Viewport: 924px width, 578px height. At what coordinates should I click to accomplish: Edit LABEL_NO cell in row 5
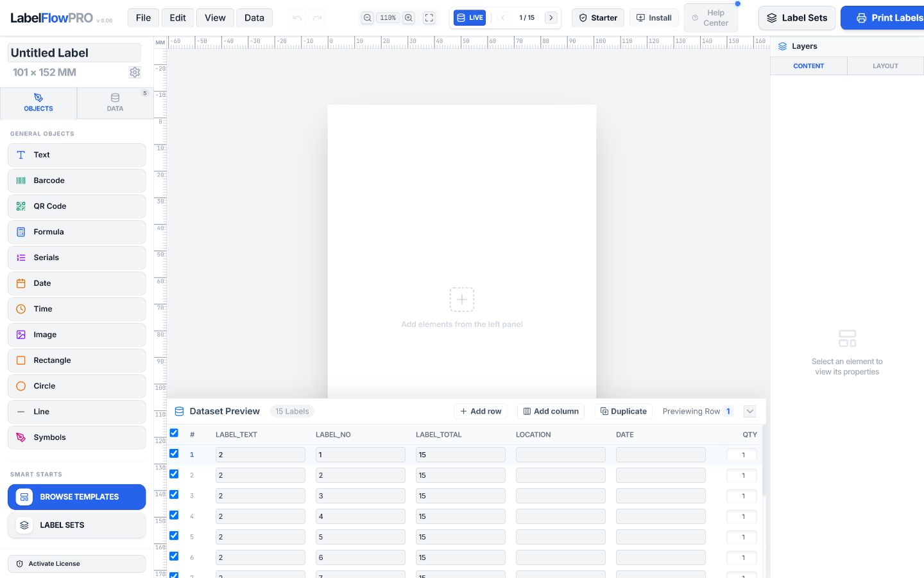click(x=361, y=537)
